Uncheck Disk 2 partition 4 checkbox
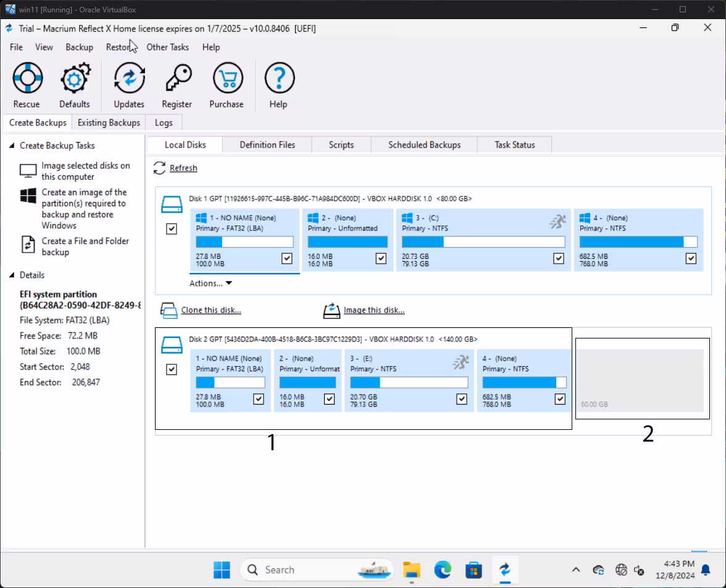The image size is (726, 588). [561, 399]
